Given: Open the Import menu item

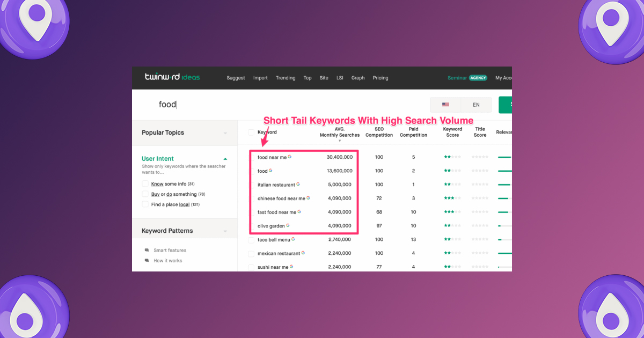Looking at the screenshot, I should pyautogui.click(x=260, y=78).
